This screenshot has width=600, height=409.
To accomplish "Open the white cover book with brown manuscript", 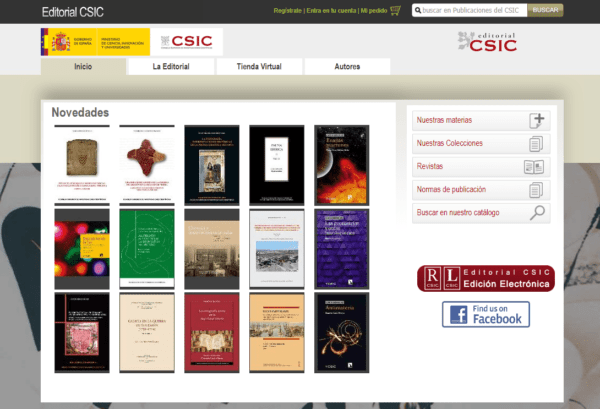I will 82,165.
